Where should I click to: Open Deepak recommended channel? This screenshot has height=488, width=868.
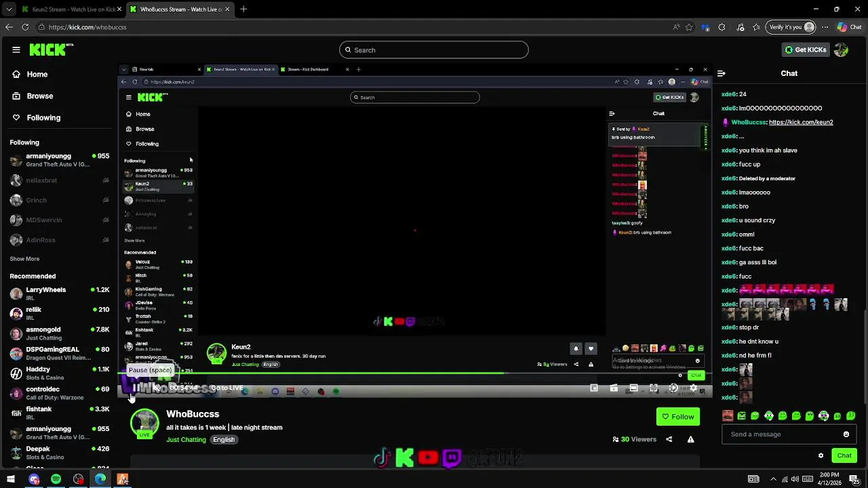click(x=60, y=453)
